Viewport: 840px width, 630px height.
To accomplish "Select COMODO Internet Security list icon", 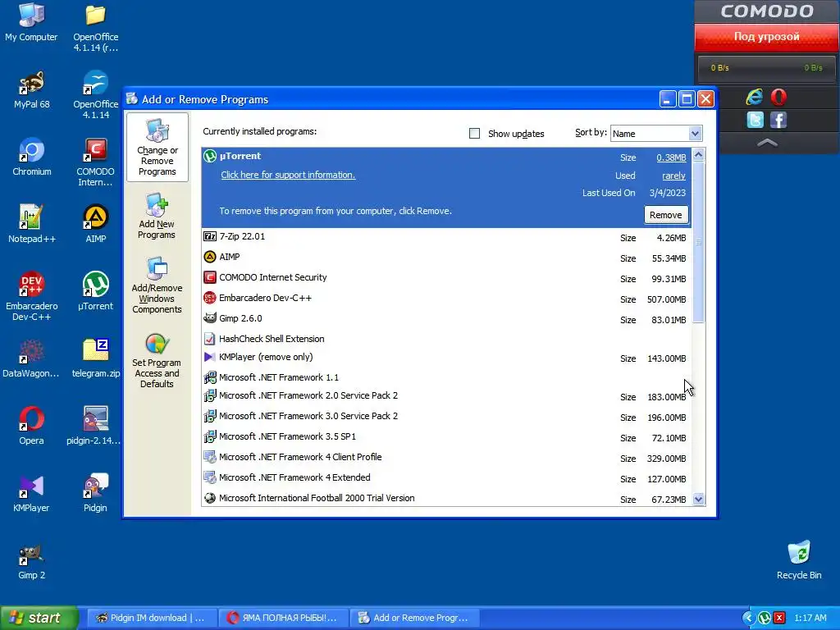I will tap(210, 277).
